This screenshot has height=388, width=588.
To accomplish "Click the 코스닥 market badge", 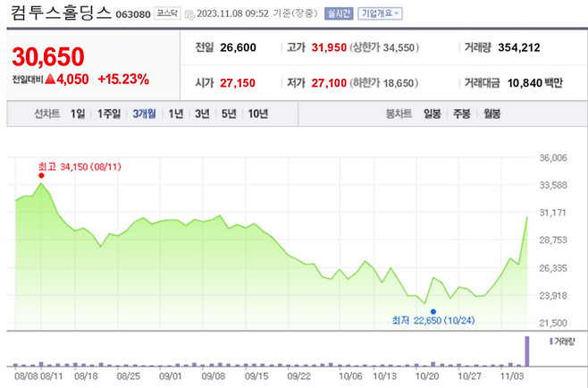I will 167,13.
